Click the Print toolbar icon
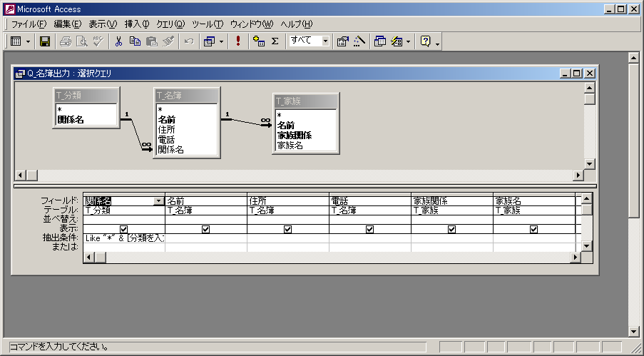The image size is (644, 356). (66, 41)
